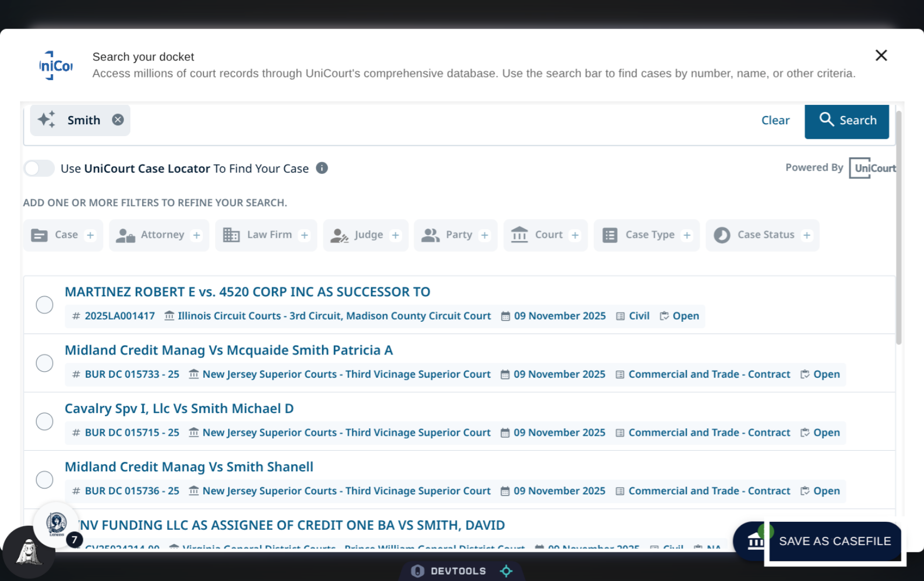Select the Attorney filter person icon
Screen dimensions: 924x581
[x=125, y=235]
